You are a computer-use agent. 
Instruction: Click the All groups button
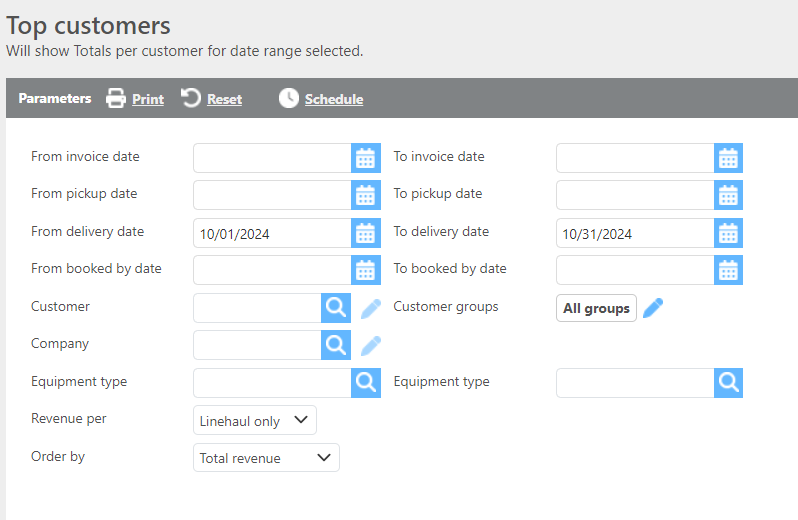tap(596, 308)
